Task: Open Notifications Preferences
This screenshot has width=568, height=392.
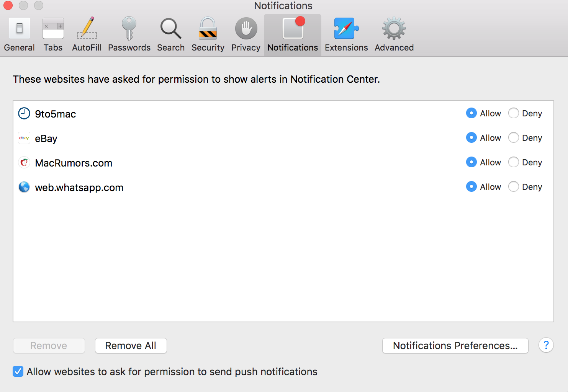Action: (455, 346)
